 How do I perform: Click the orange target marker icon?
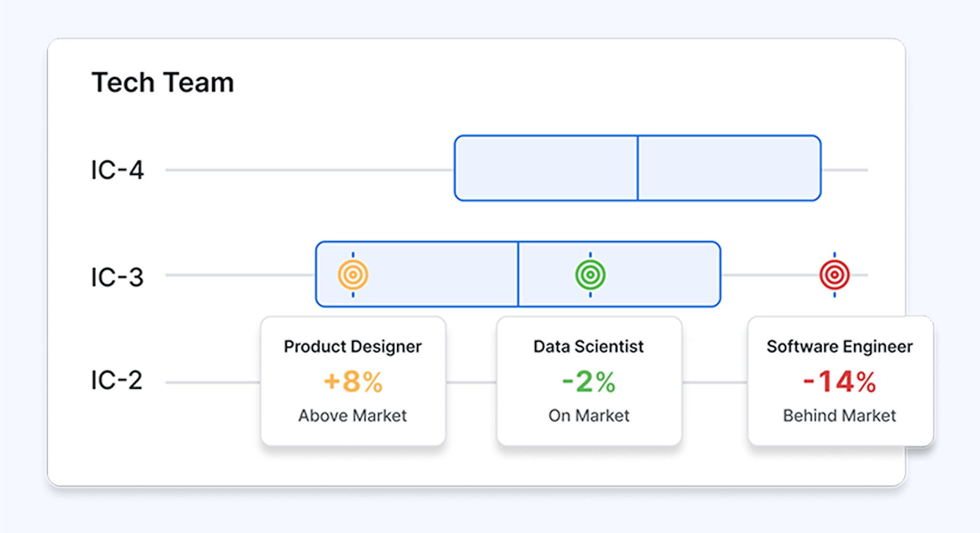pos(353,275)
